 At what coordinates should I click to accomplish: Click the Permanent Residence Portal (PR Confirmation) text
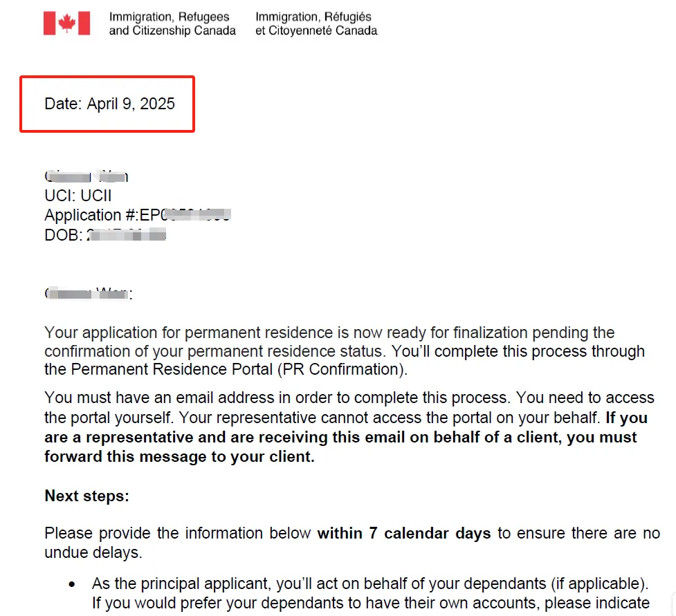[239, 370]
